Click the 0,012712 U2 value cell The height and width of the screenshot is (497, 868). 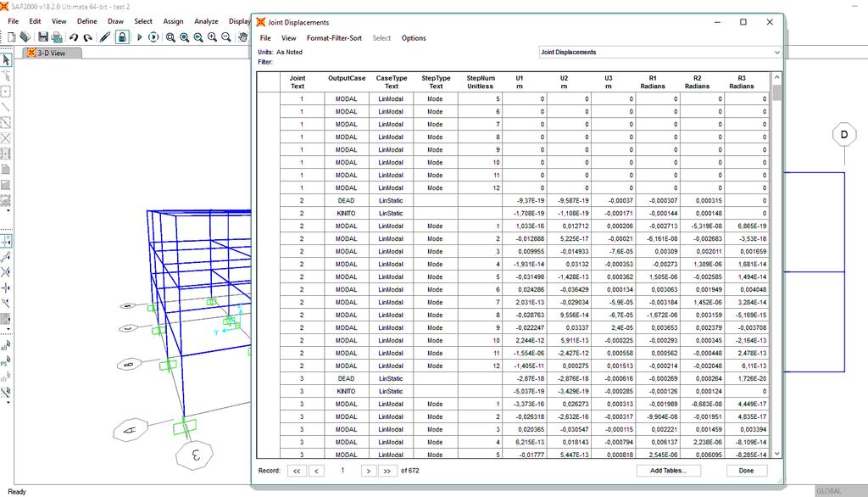click(569, 226)
